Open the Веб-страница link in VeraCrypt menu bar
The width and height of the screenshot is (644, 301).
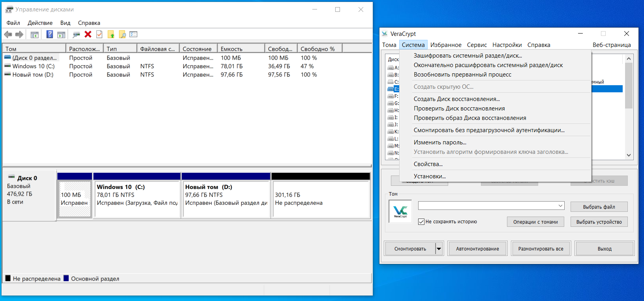pos(612,45)
